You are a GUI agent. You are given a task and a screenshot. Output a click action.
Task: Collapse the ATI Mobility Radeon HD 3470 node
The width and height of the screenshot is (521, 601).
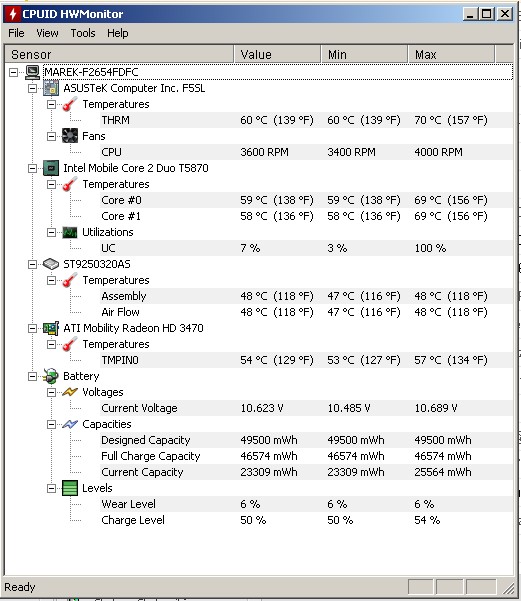point(33,328)
